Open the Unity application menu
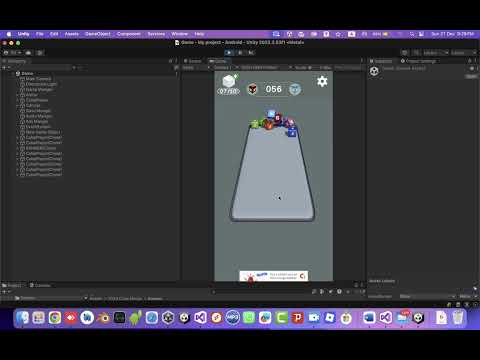Image resolution: width=480 pixels, height=360 pixels. (23, 34)
